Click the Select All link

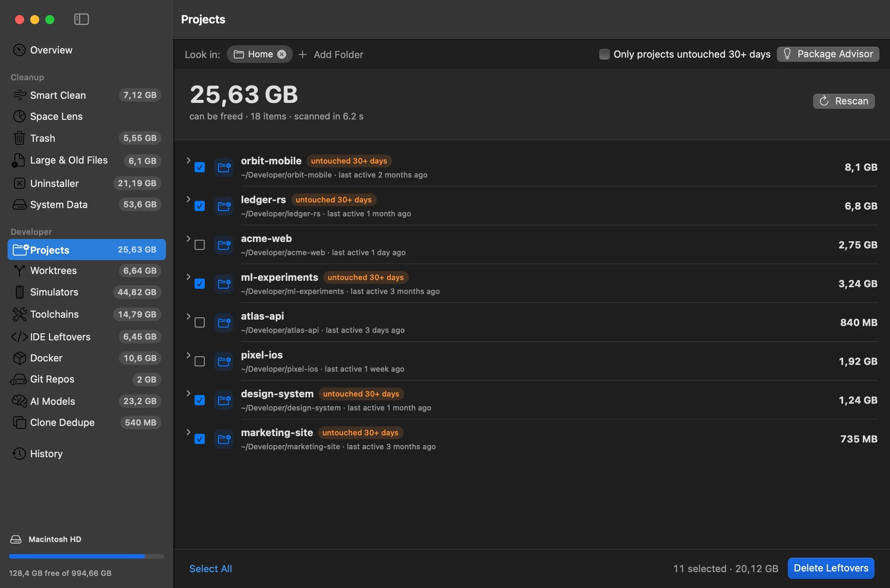point(210,568)
